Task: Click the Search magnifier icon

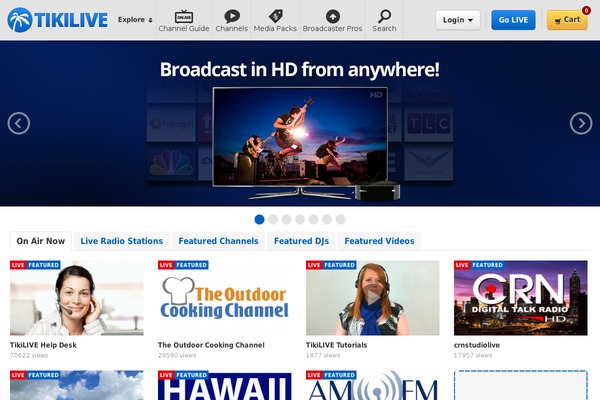Action: [384, 16]
